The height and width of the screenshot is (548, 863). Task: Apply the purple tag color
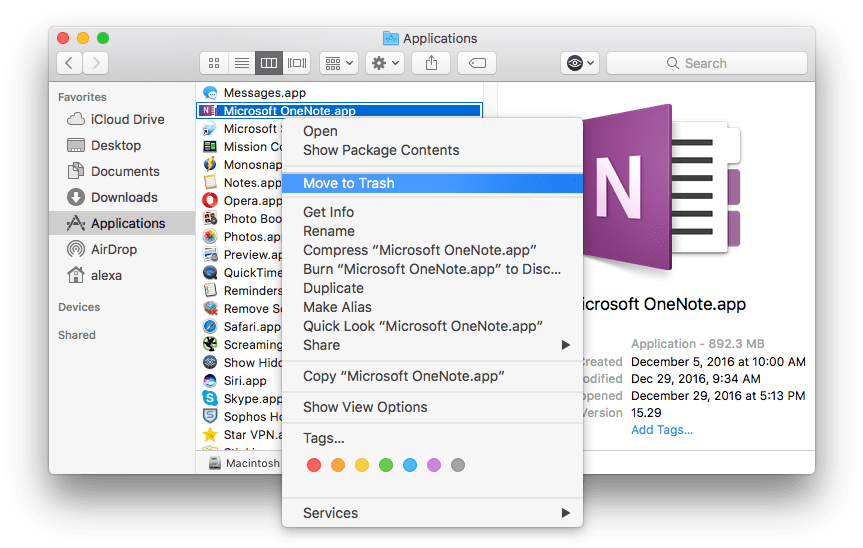tap(434, 465)
